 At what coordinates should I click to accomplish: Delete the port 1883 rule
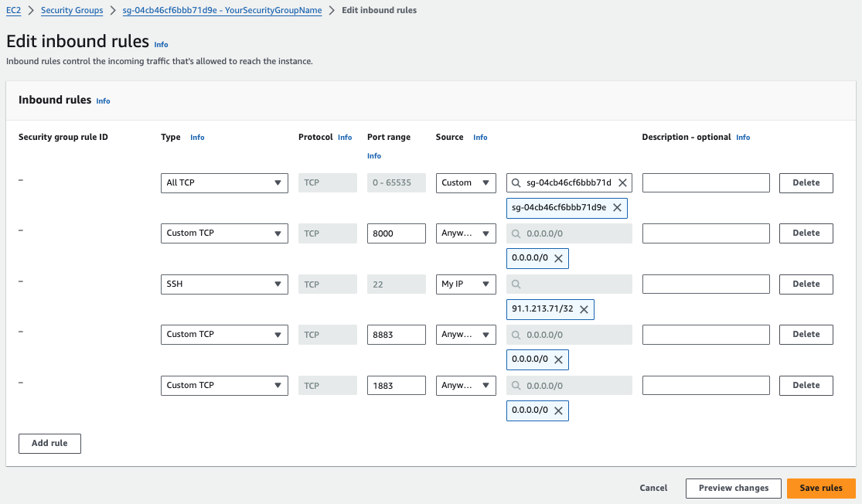tap(806, 385)
